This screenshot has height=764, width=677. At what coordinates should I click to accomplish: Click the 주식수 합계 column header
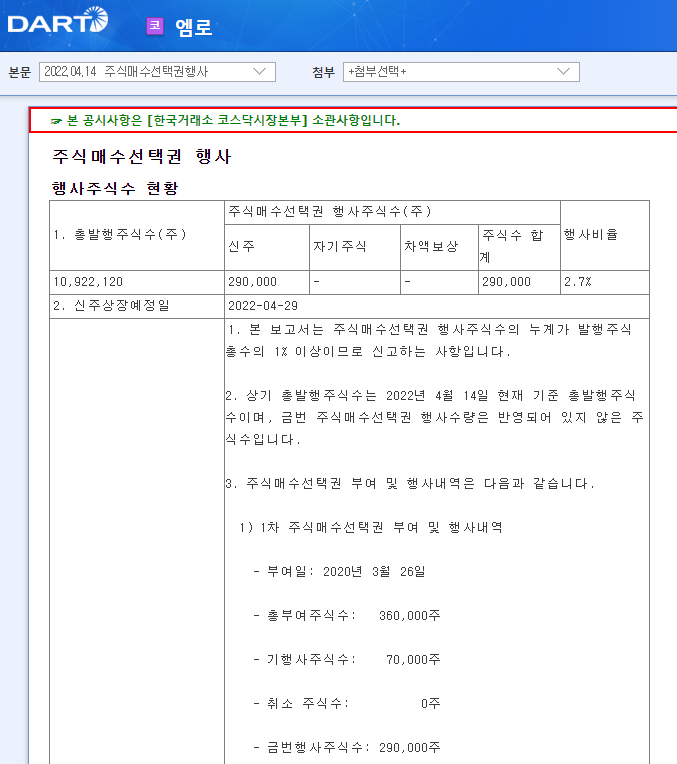click(x=520, y=248)
